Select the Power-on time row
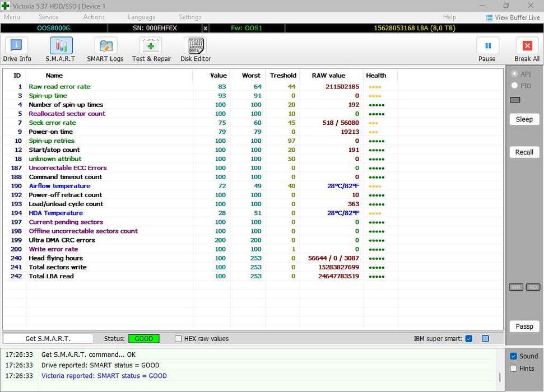544x392 pixels. [253, 132]
